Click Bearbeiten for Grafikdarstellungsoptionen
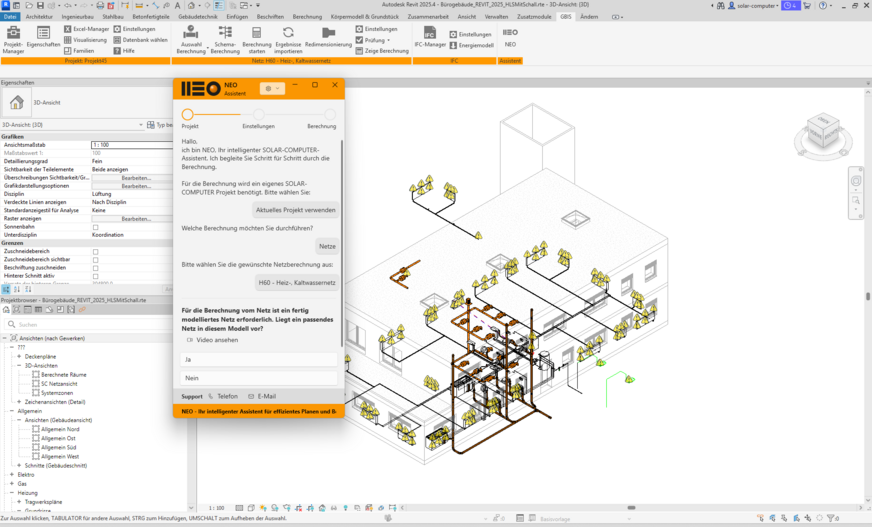 (x=136, y=186)
